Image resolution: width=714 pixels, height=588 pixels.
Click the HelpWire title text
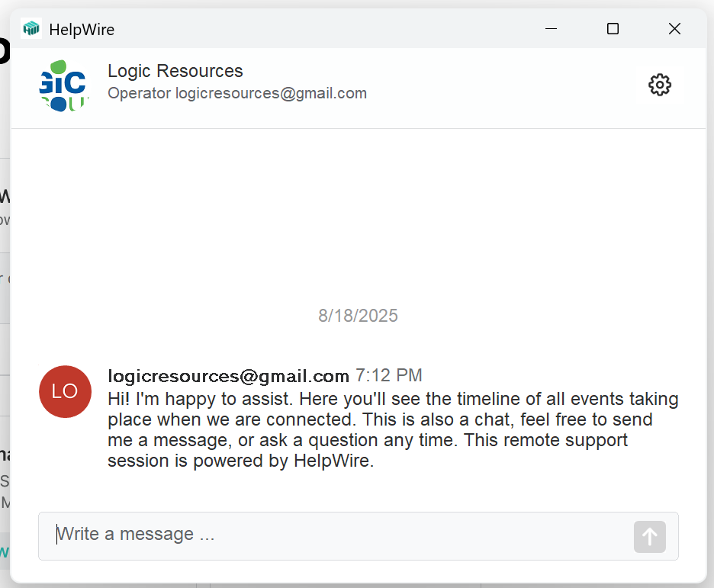pos(82,30)
